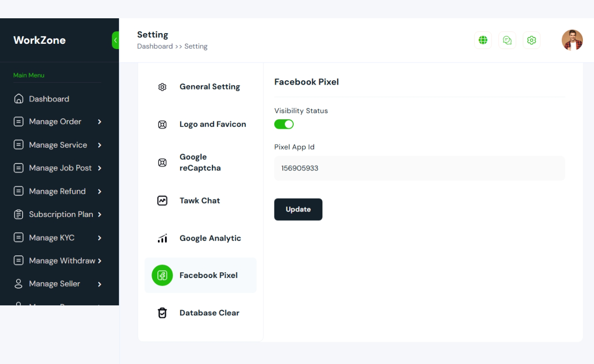Click the Facebook Pixel green circle icon
The width and height of the screenshot is (594, 364).
click(x=162, y=276)
